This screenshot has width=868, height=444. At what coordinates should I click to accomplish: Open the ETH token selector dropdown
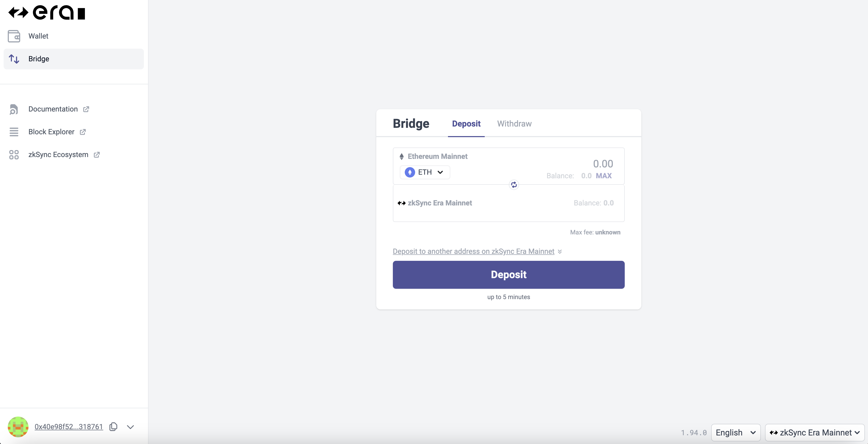tap(425, 172)
